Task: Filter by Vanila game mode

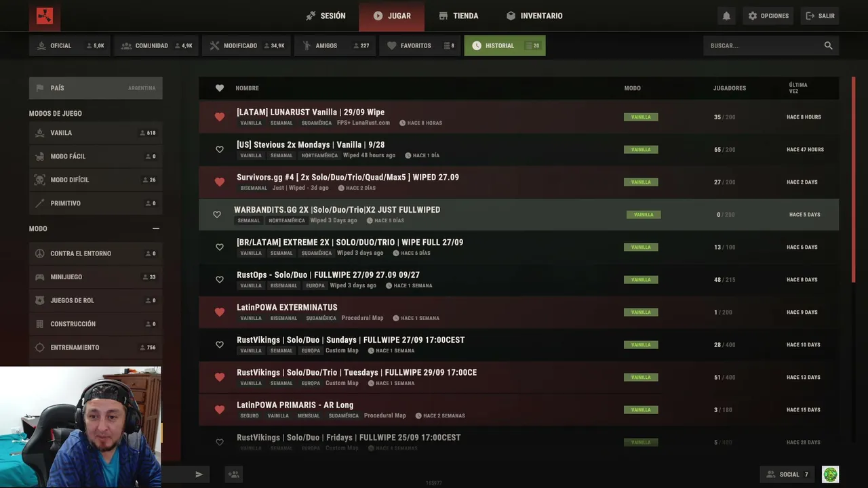Action: point(96,133)
